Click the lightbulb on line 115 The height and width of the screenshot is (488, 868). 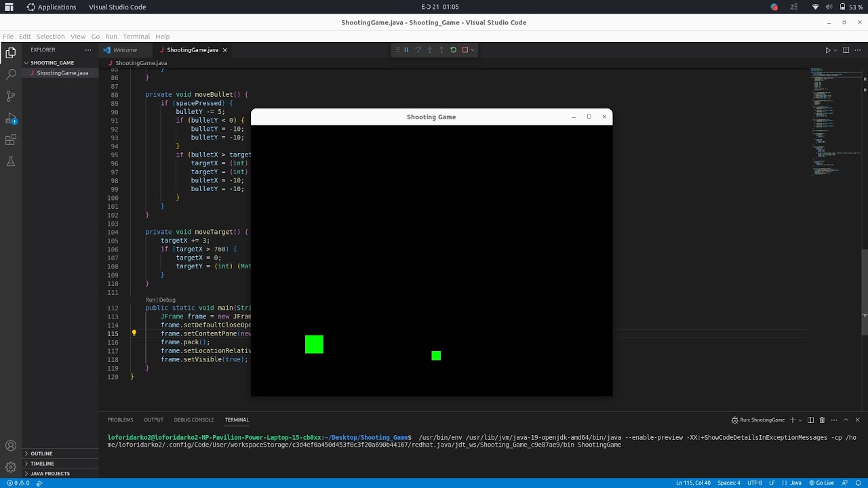(x=134, y=333)
